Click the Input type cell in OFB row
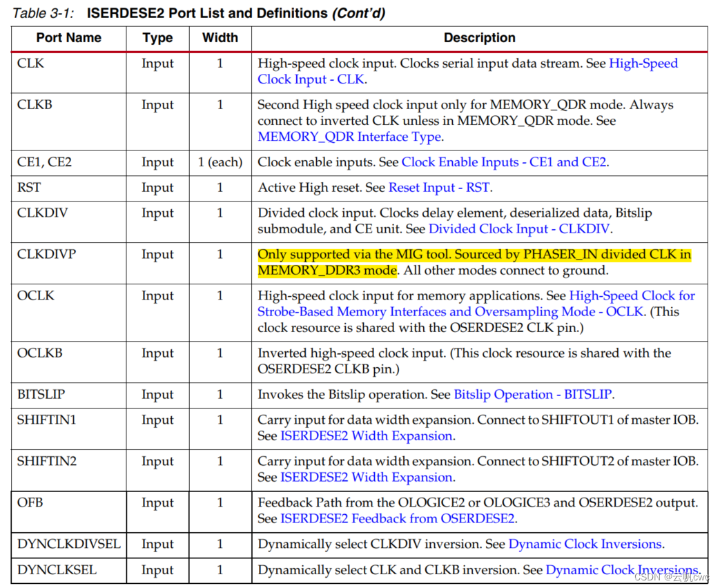This screenshot has width=720, height=588. (x=157, y=511)
